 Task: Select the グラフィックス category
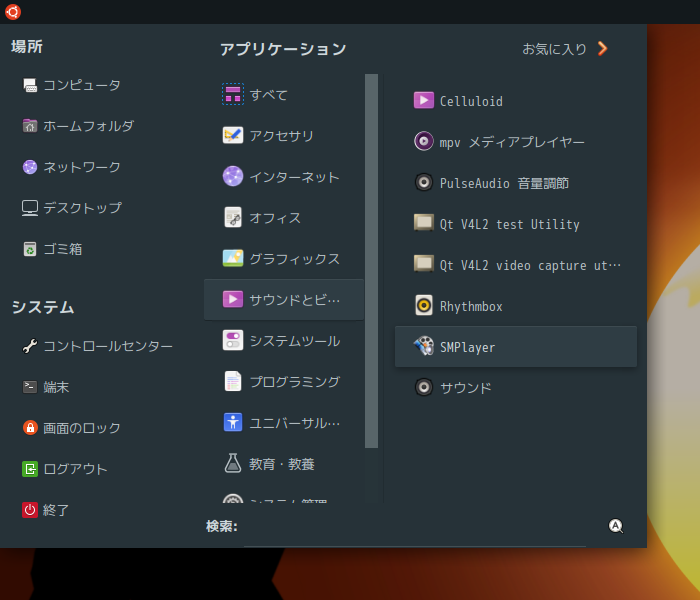click(x=284, y=259)
